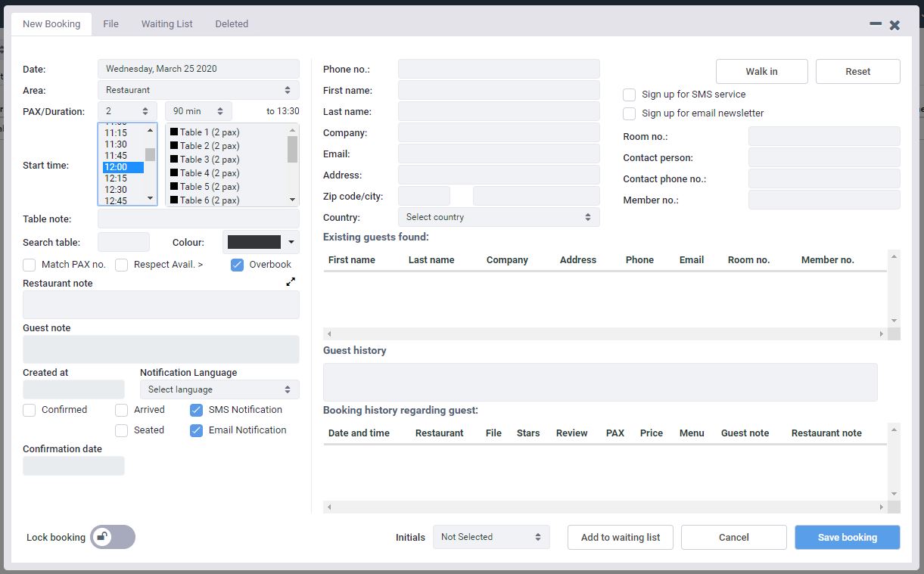
Task: Open the Initials dropdown
Action: 491,537
